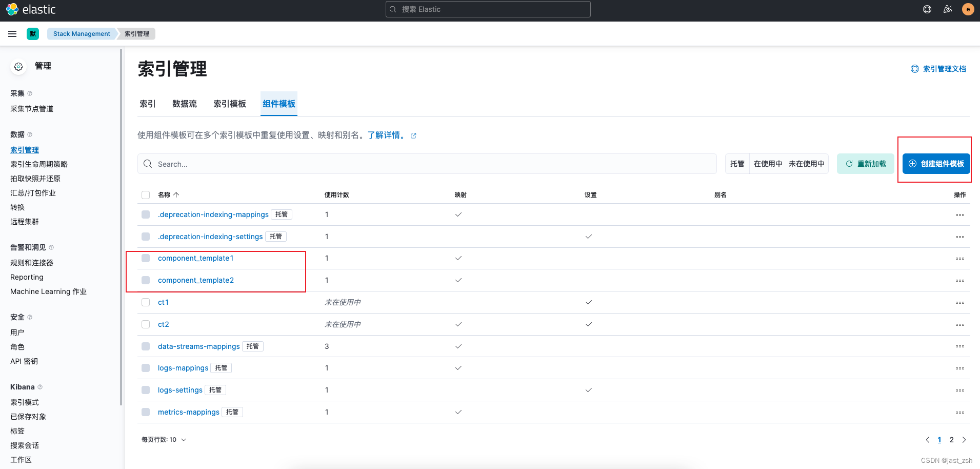Sort by the 名称 column header
The image size is (980, 469).
pyautogui.click(x=168, y=195)
